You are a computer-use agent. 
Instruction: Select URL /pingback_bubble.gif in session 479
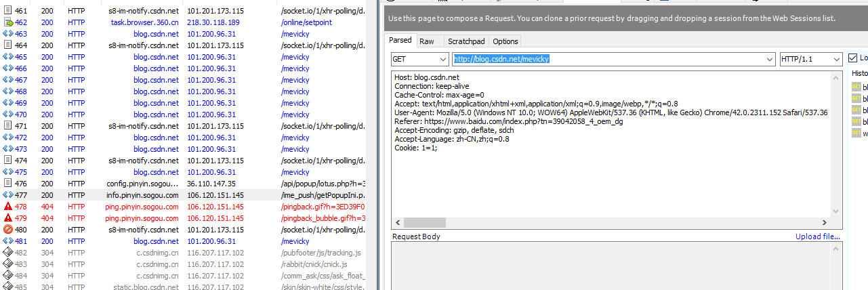323,218
